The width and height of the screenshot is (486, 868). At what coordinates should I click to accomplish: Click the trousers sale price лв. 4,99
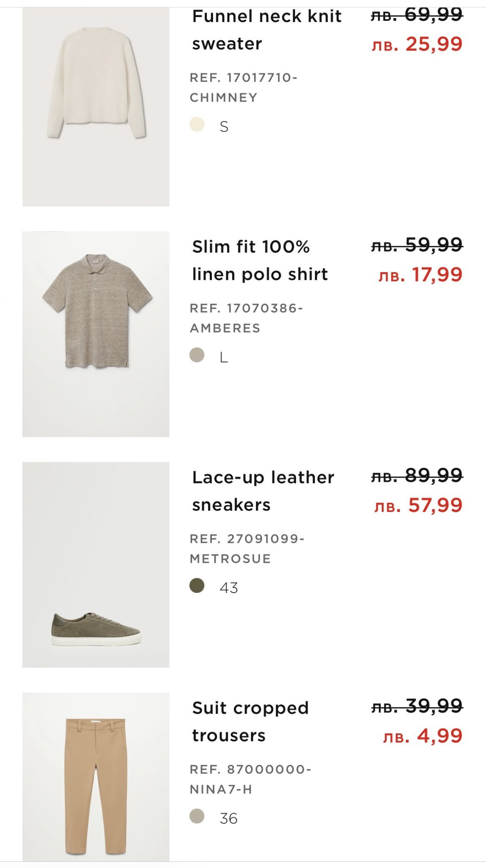click(422, 736)
